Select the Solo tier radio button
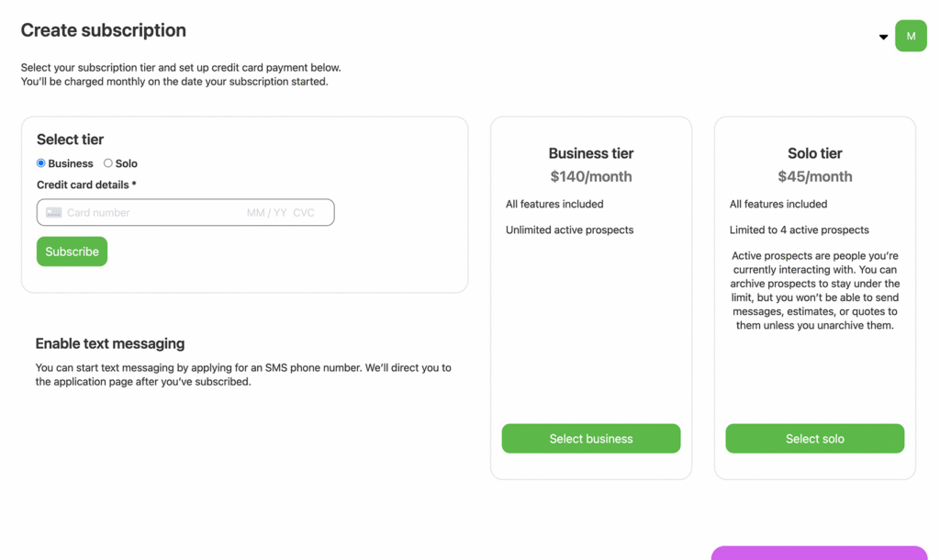Viewport: 940px width, 560px height. click(107, 163)
